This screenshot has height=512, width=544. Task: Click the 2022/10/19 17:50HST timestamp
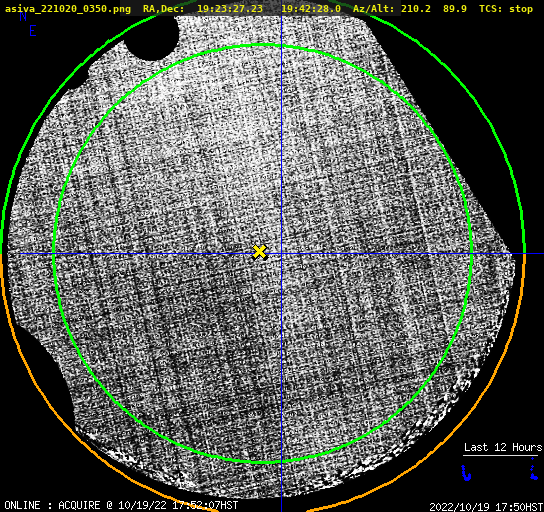pyautogui.click(x=486, y=507)
